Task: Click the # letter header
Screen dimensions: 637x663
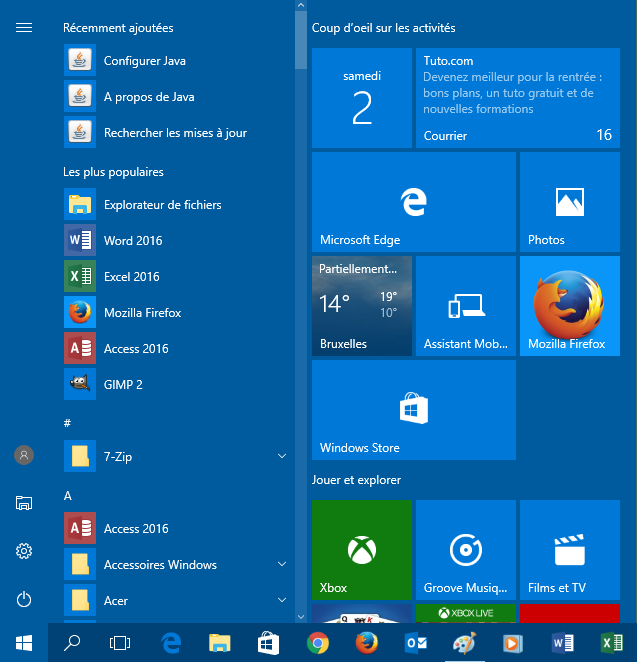Action: tap(67, 423)
